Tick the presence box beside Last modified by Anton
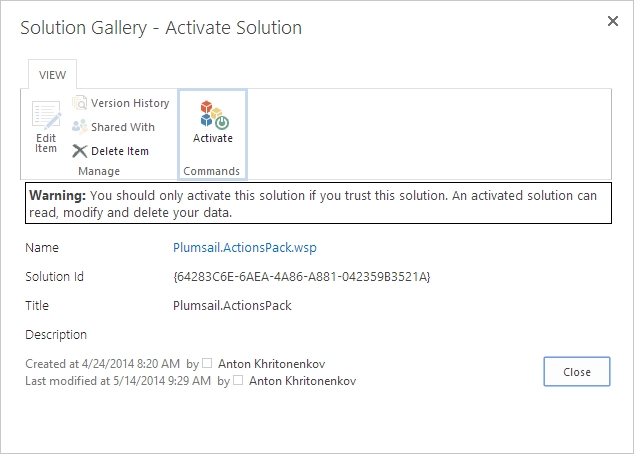Screen dimensions: 634x454 tap(238, 380)
